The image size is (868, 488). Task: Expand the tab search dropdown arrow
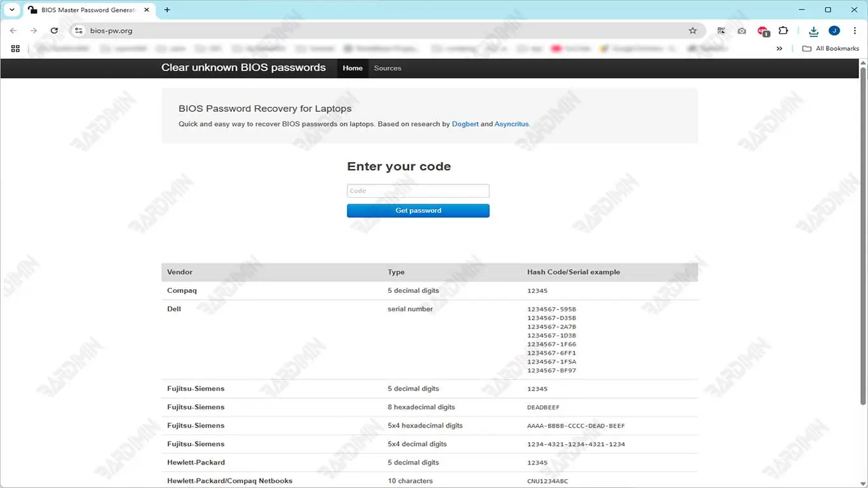(11, 10)
